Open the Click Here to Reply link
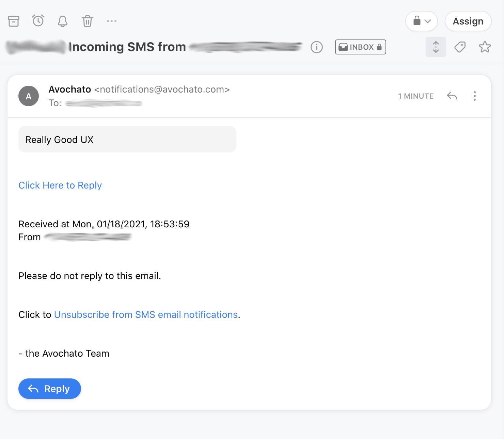The height and width of the screenshot is (439, 504). coord(60,185)
